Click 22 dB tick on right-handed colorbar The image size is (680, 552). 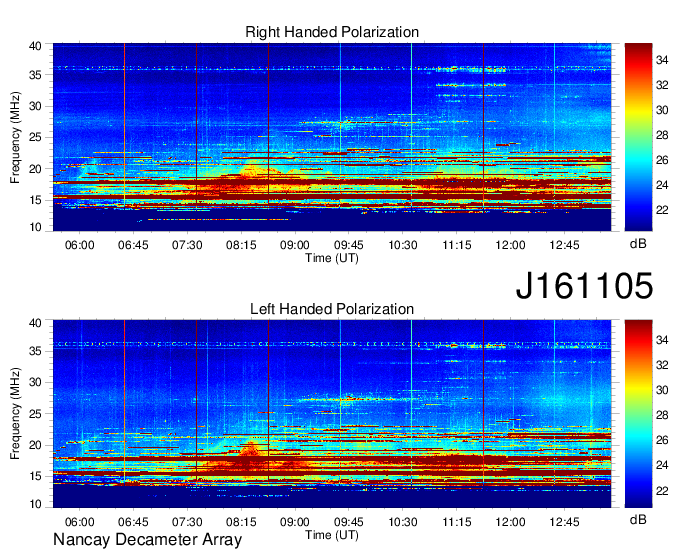[662, 210]
